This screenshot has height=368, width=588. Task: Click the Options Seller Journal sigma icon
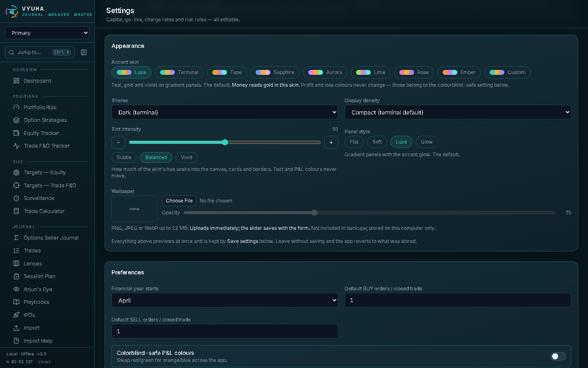coord(16,238)
